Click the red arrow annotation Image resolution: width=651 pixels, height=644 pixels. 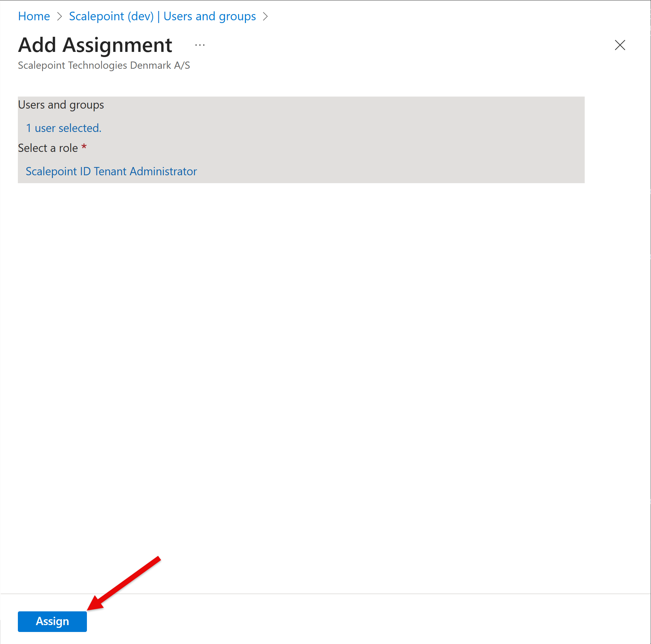124,583
